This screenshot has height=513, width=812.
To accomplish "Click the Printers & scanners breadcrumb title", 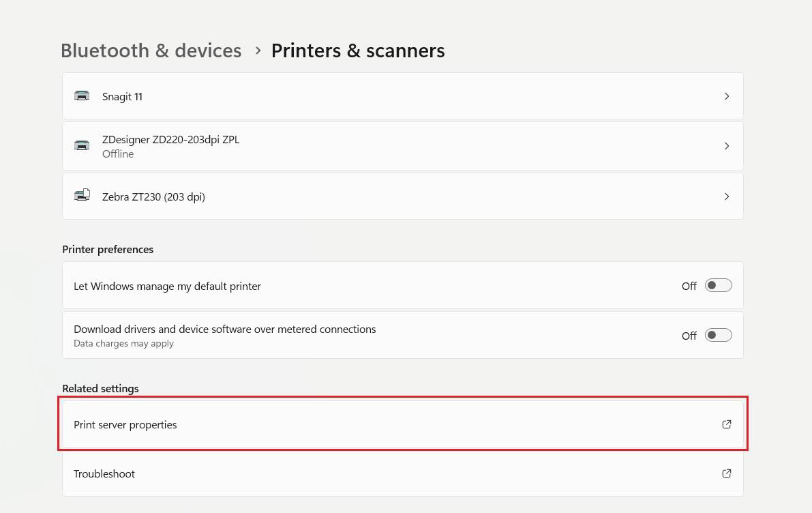I will coord(358,50).
